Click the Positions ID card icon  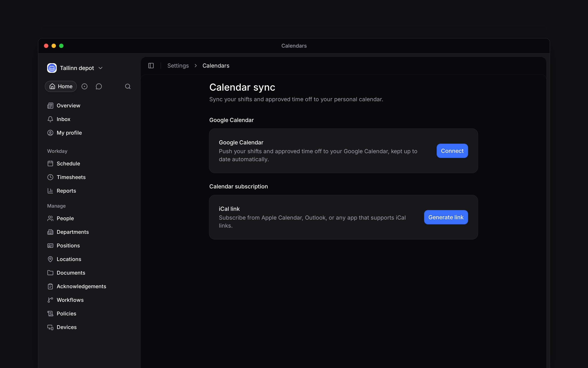coord(50,246)
